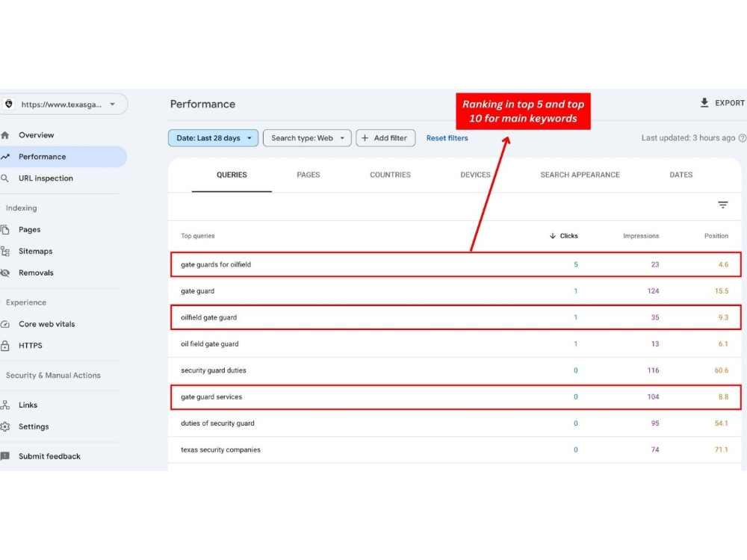Open the property selector dropdown for texasga site
Viewport: 747px width, 560px height.
pyautogui.click(x=63, y=104)
